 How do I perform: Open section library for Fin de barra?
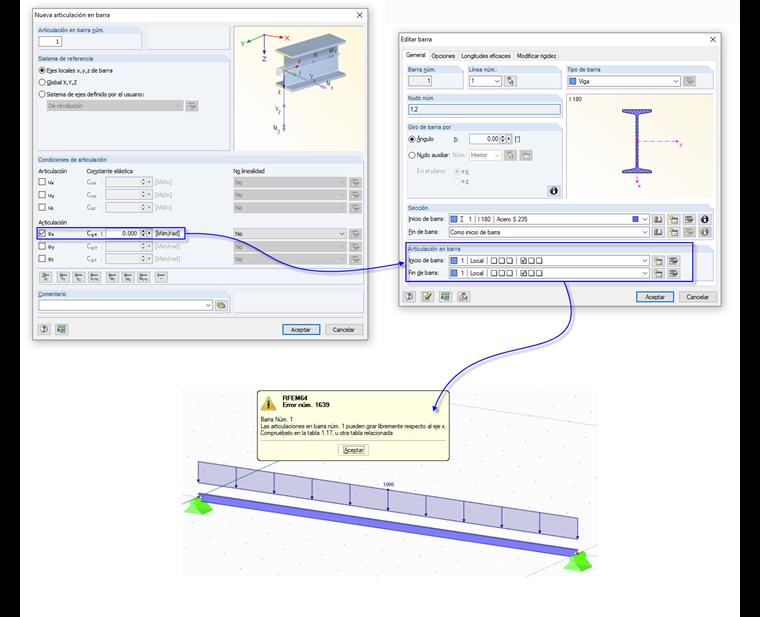coord(658,232)
